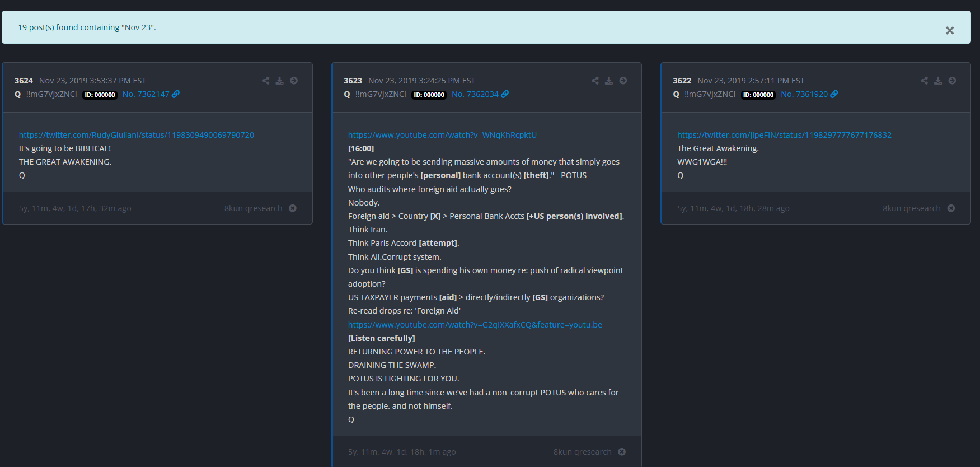Download post 3622 with the download icon
The image size is (980, 467).
pyautogui.click(x=938, y=81)
